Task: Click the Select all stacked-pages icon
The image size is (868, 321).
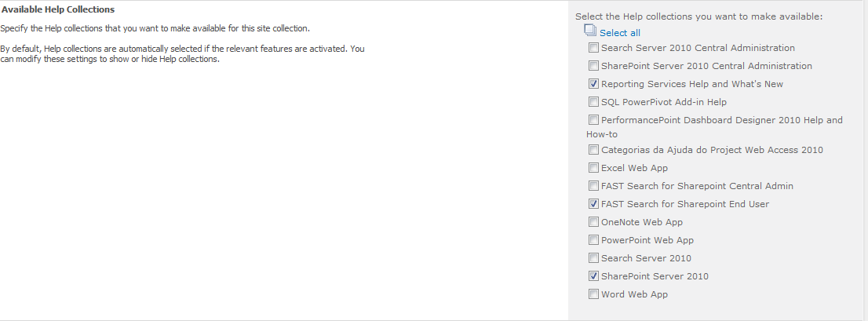Action: pyautogui.click(x=590, y=31)
